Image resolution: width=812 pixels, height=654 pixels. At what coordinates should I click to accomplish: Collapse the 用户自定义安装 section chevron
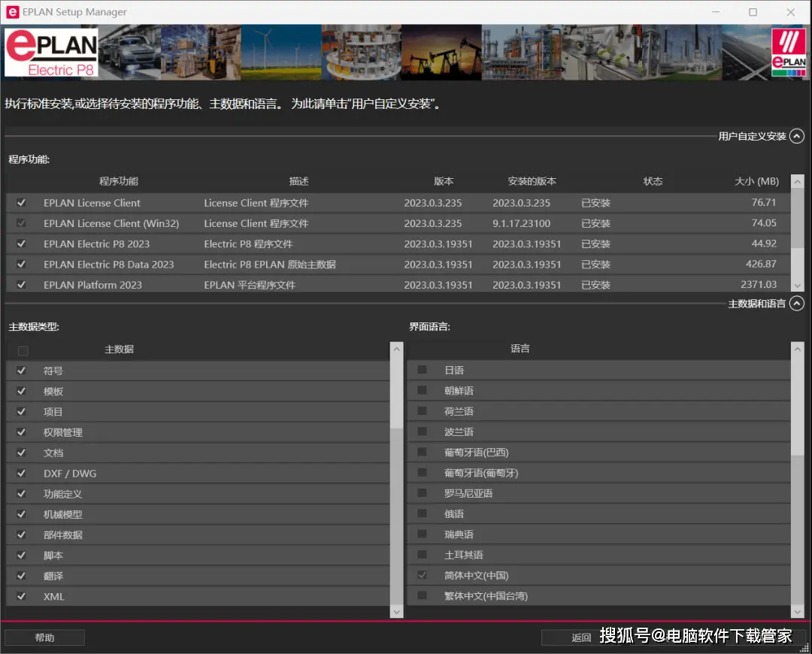coord(796,136)
